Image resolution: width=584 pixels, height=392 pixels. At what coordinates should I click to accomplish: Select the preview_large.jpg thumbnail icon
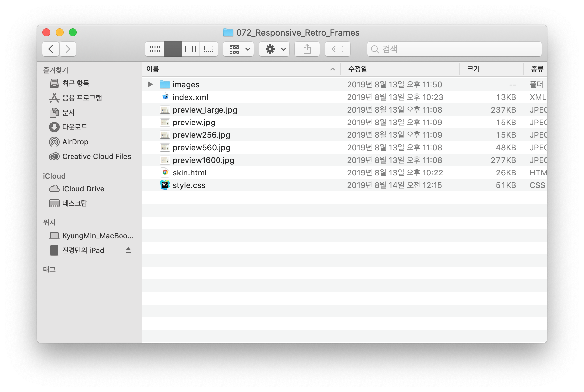165,110
